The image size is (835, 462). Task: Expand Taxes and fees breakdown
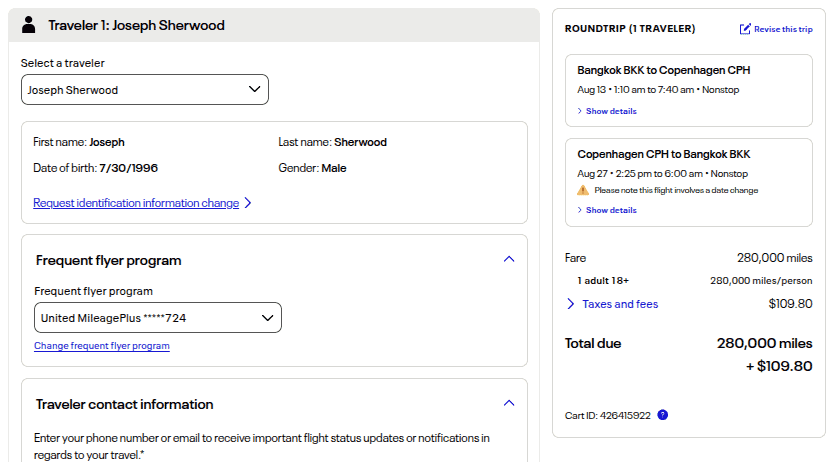pos(620,304)
